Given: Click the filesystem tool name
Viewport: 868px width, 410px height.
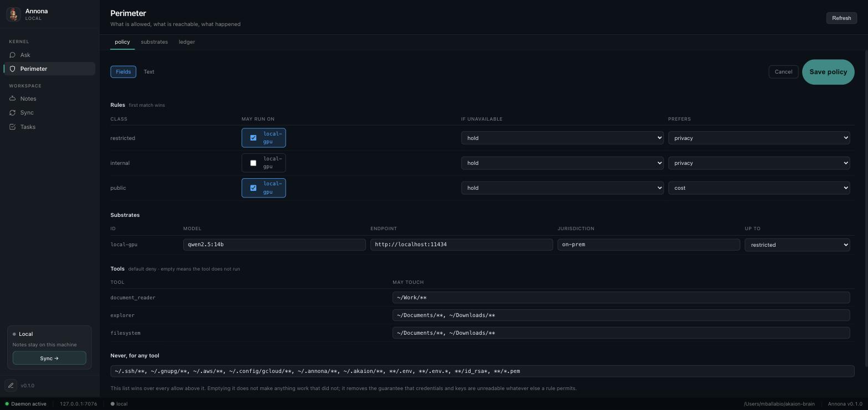Looking at the screenshot, I should click(126, 333).
